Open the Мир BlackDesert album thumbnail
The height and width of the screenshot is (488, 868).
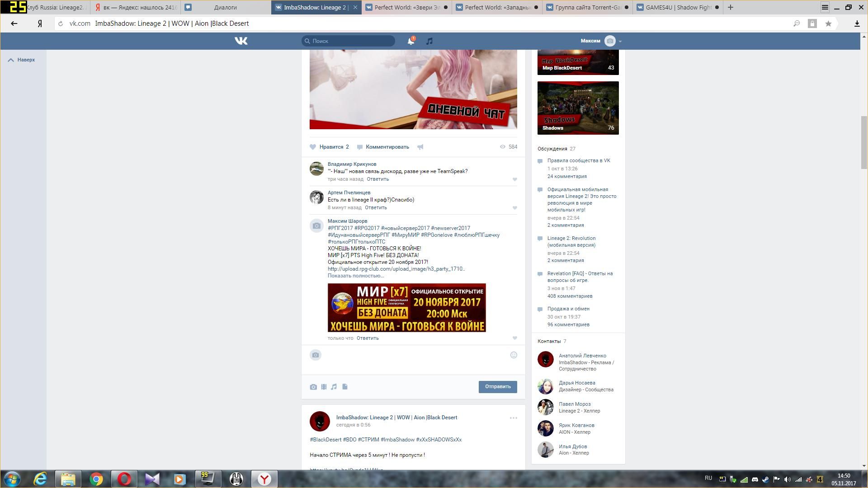[x=578, y=62]
